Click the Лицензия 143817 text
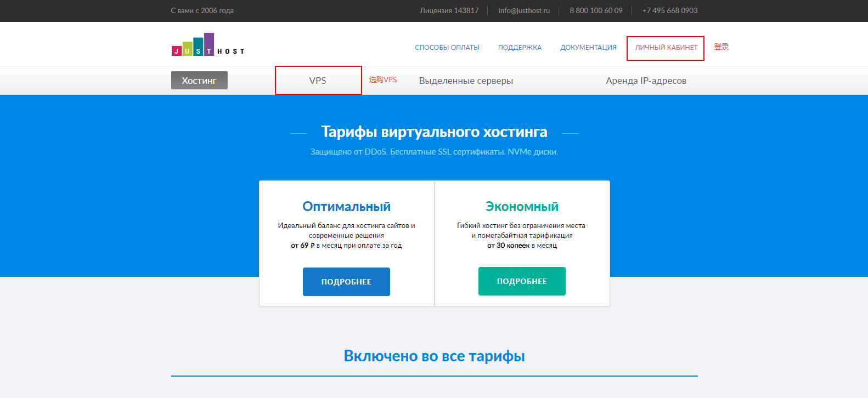Viewport: 868px width, 398px height. point(449,10)
